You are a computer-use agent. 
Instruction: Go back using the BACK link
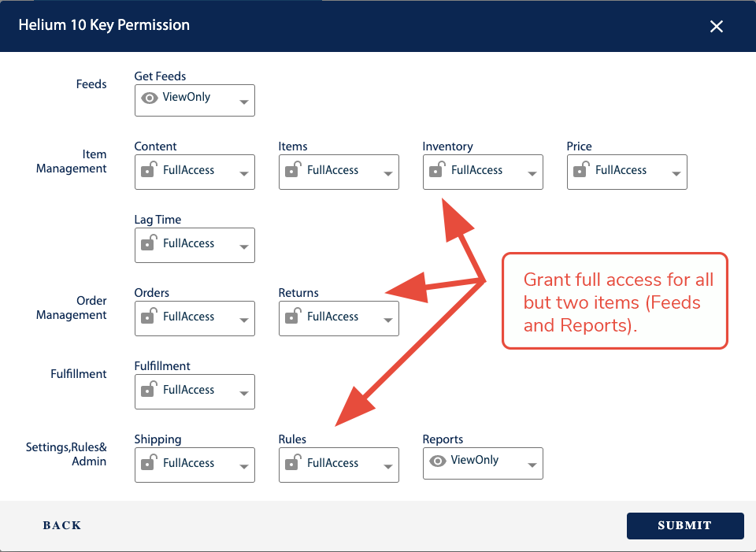[x=62, y=525]
